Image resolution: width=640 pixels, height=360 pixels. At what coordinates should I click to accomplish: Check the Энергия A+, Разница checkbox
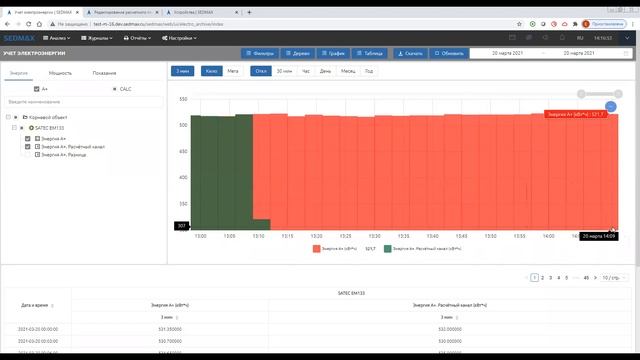28,155
